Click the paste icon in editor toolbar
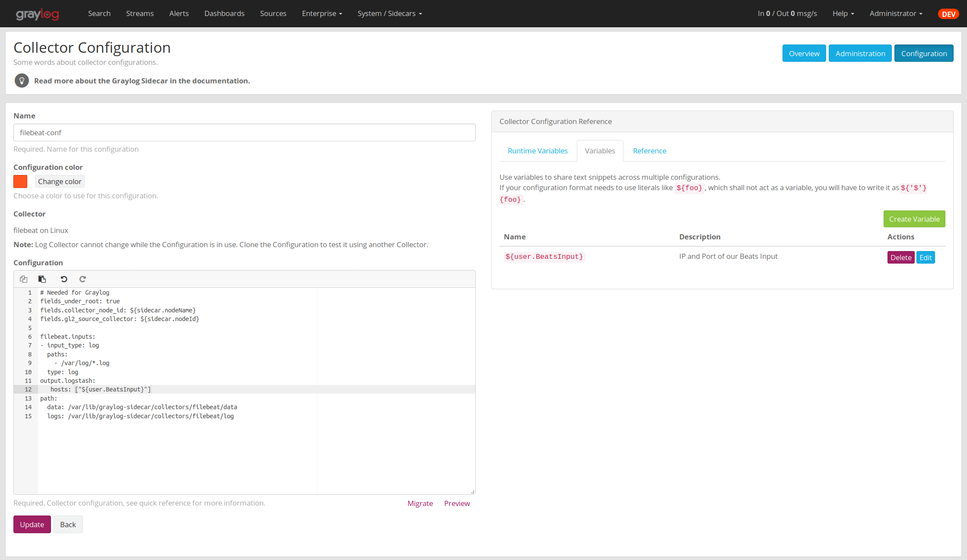This screenshot has height=560, width=967. 42,279
